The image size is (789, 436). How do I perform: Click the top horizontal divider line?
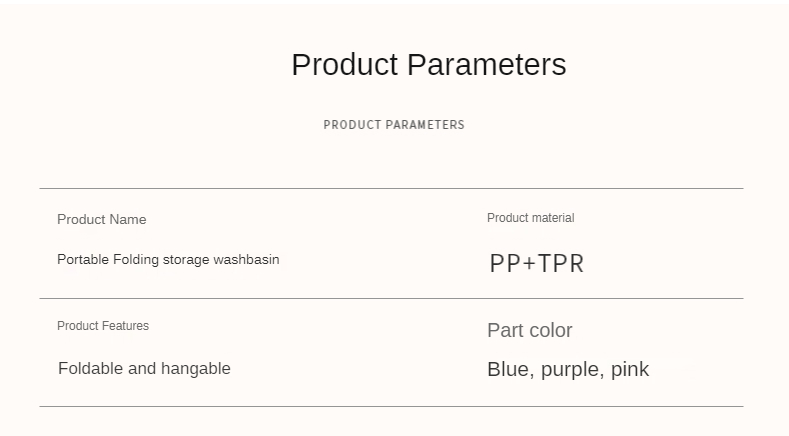pos(391,188)
